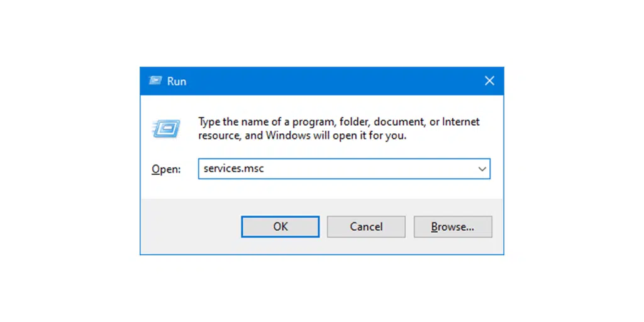This screenshot has width=644, height=322.
Task: Expand the Open combo box dropdown arrow
Action: (x=482, y=169)
